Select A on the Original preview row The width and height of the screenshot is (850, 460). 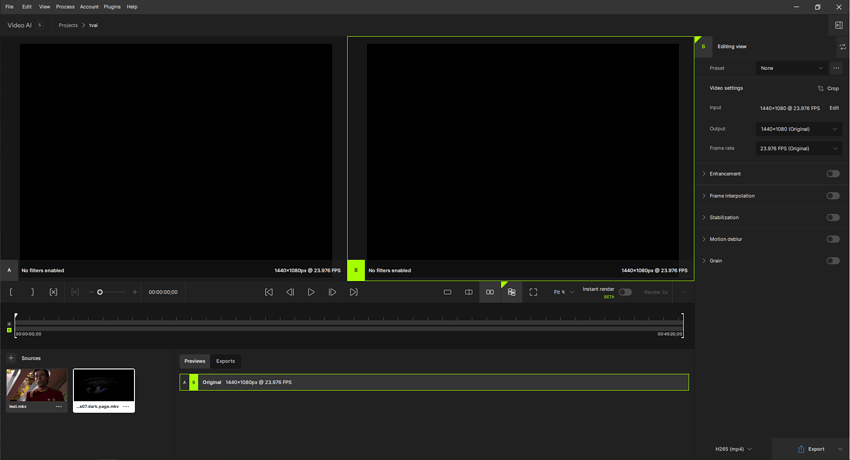(184, 382)
